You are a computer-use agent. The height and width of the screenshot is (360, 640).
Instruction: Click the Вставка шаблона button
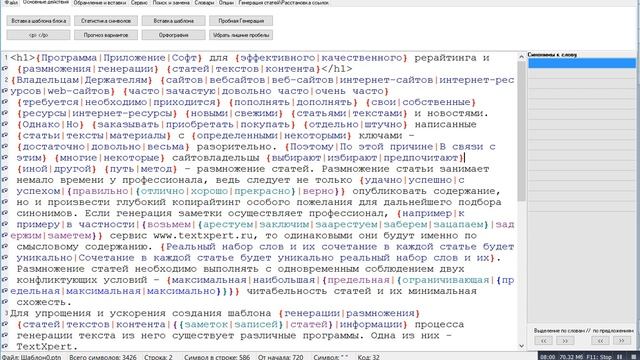click(x=173, y=21)
